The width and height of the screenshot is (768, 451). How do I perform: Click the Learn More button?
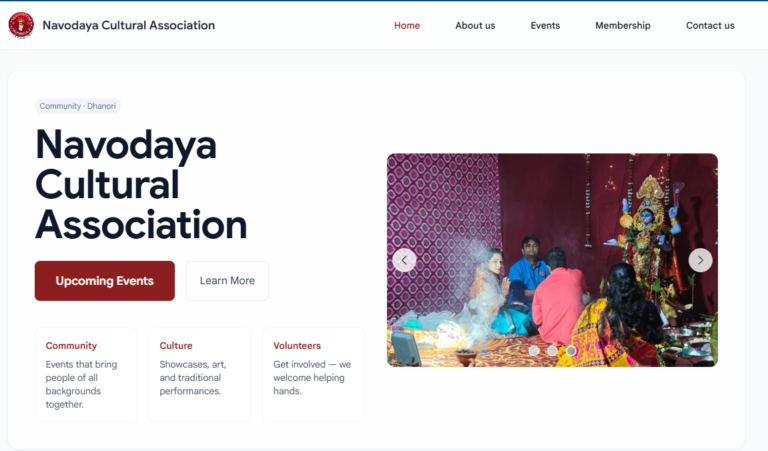[227, 281]
